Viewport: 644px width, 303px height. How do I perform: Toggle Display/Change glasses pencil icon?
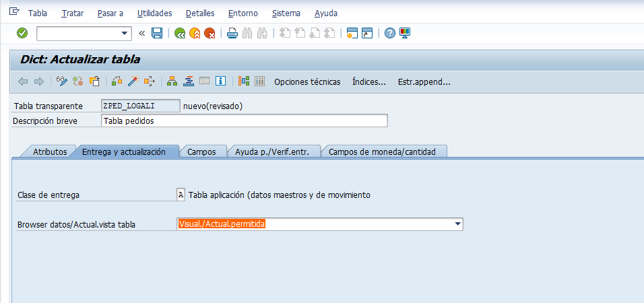pyautogui.click(x=61, y=81)
